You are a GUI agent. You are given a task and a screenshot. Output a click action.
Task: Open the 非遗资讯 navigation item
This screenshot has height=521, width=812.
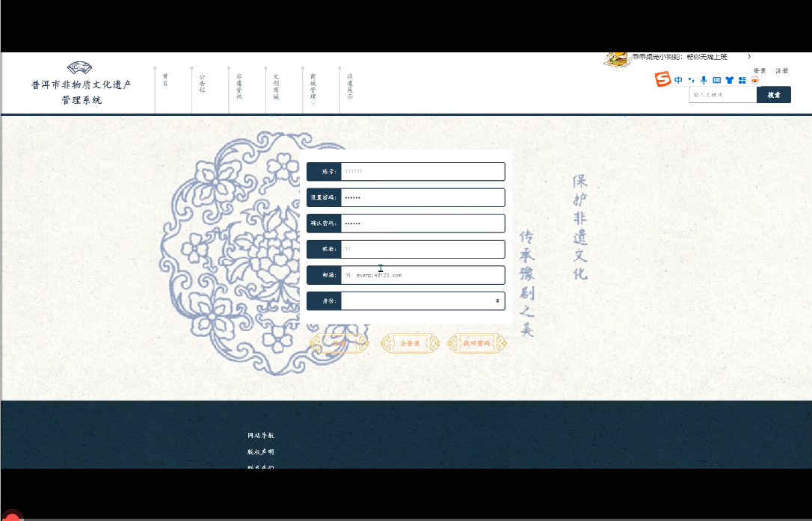pos(239,86)
